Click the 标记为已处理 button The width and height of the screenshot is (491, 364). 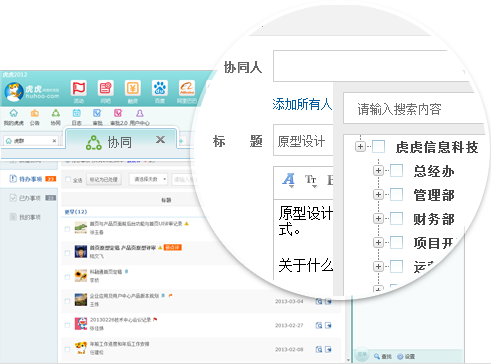104,179
